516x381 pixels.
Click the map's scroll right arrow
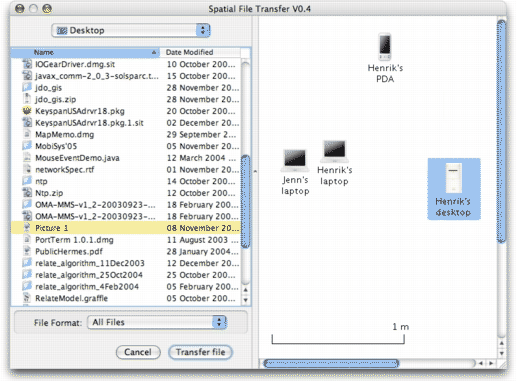coord(491,363)
